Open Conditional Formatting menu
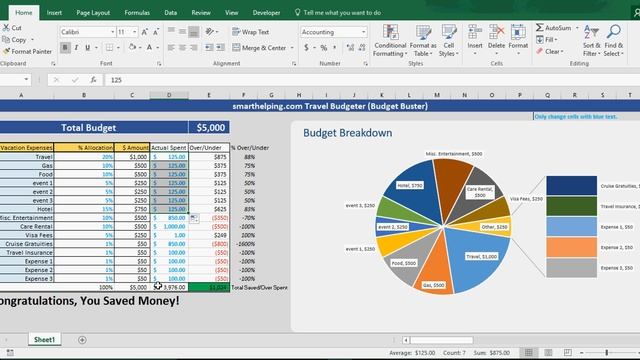 [390, 40]
